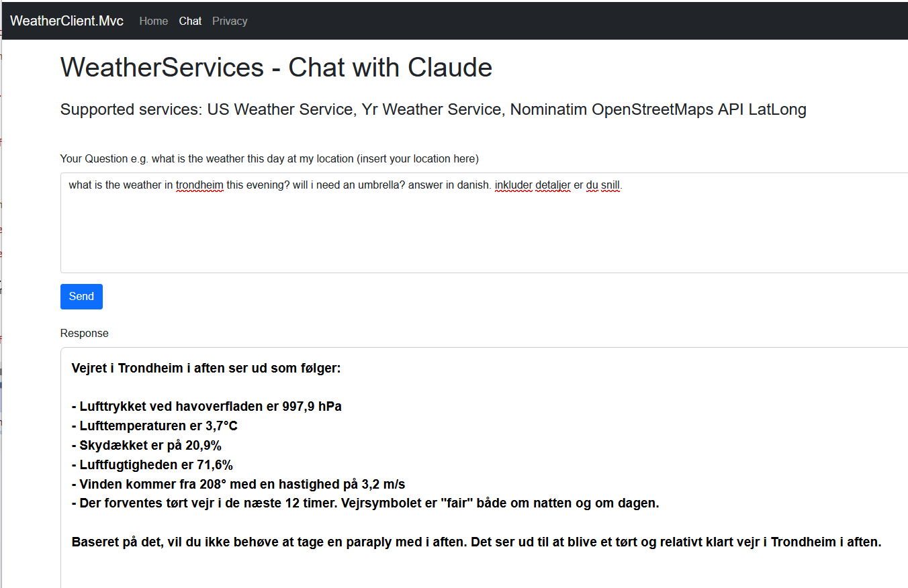Viewport: 908px width, 588px height.
Task: Go to the Home nav item
Action: point(153,21)
